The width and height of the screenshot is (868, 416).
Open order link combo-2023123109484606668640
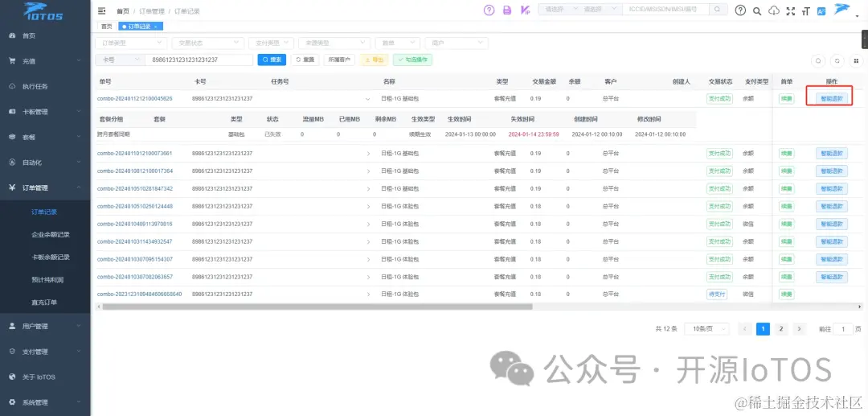[x=139, y=294]
